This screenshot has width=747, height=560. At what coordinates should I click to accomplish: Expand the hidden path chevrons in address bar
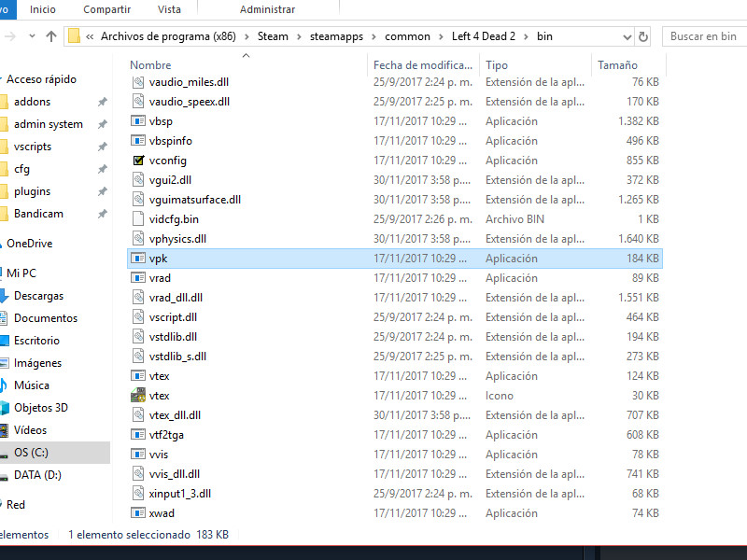(x=90, y=36)
